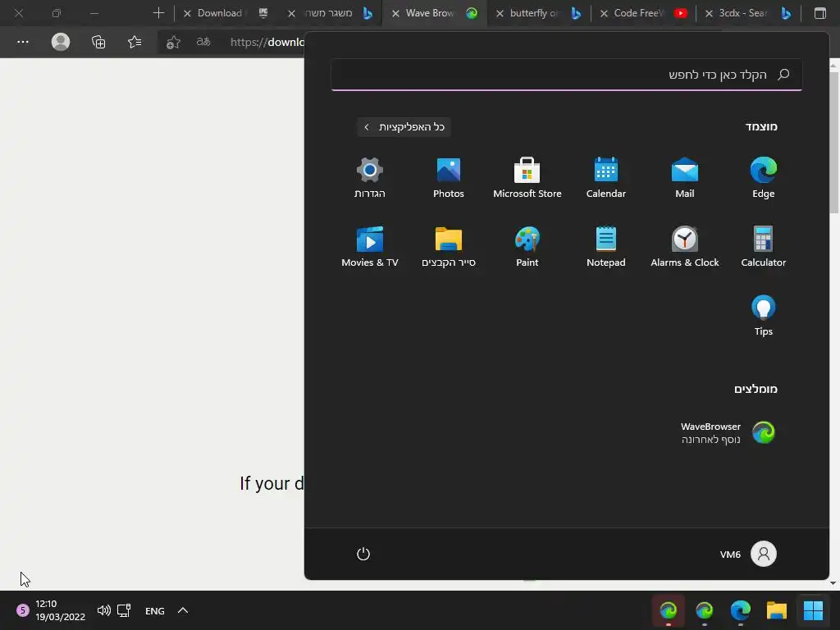Open the Calculator app

coord(763,247)
